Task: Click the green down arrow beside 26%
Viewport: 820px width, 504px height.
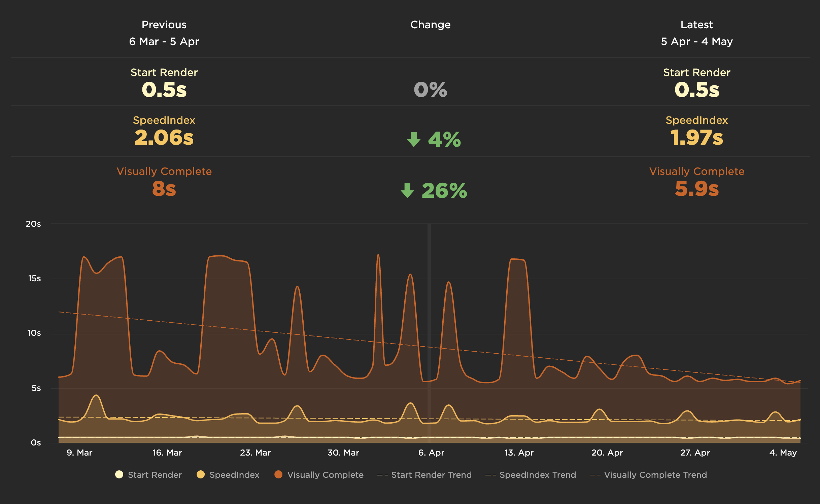Action: click(407, 190)
